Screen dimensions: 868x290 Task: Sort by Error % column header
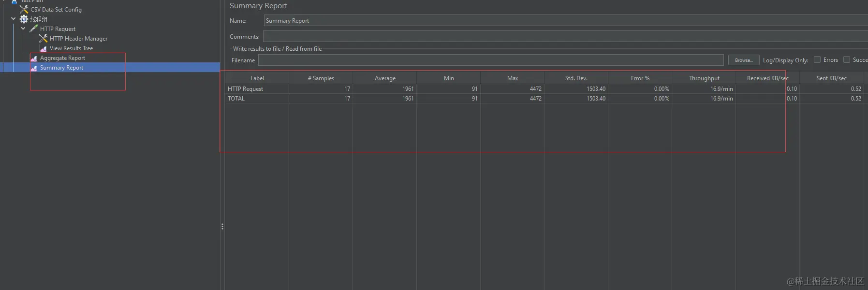[640, 78]
